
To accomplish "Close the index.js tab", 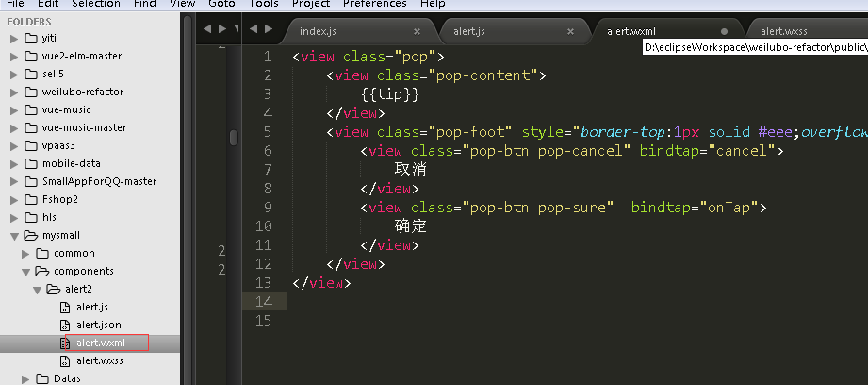I will [x=417, y=31].
